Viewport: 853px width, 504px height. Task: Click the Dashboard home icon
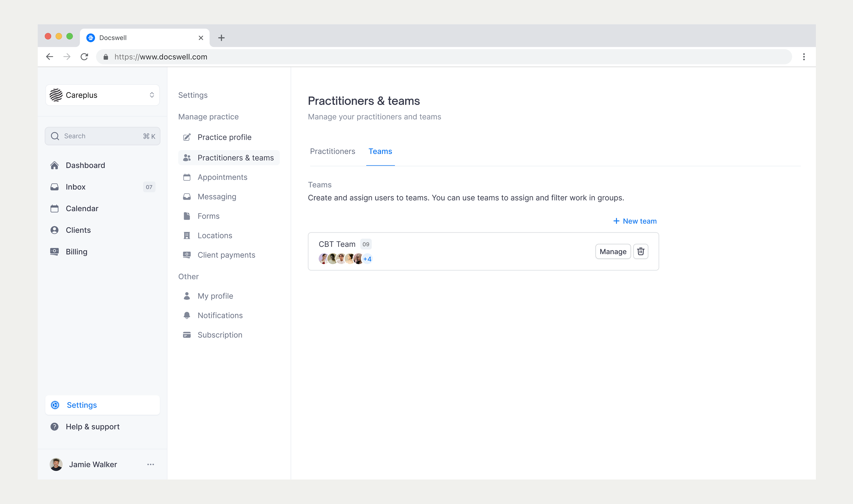[x=54, y=165]
